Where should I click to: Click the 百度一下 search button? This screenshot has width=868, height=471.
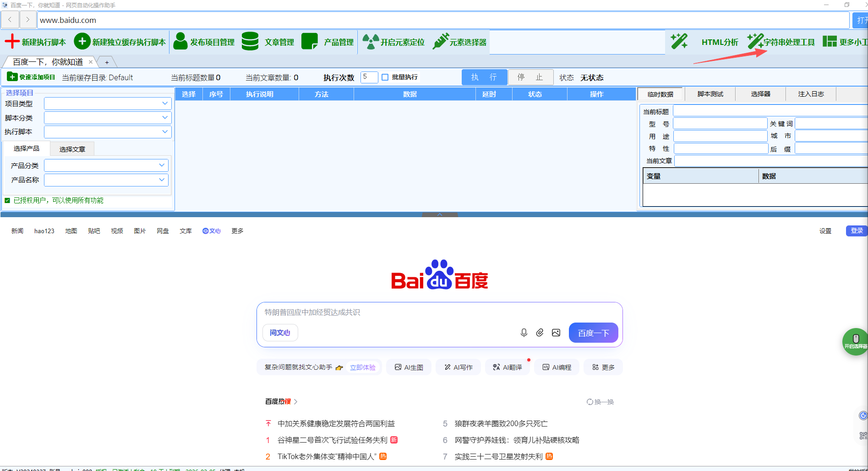point(593,333)
